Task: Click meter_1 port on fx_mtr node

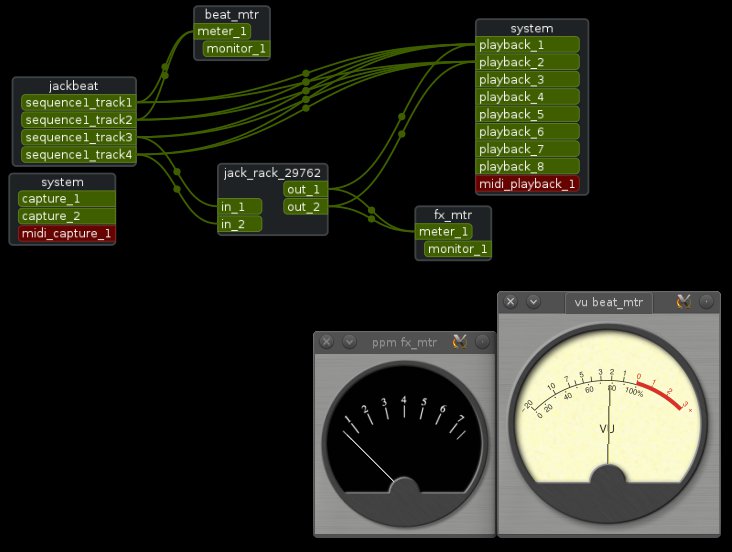Action: [444, 232]
